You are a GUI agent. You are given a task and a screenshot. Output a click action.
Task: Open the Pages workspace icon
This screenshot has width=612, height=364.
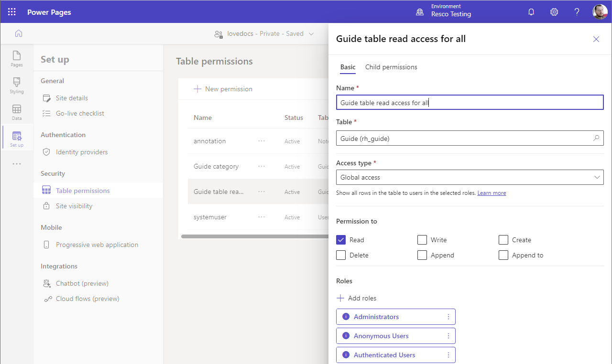(x=17, y=58)
